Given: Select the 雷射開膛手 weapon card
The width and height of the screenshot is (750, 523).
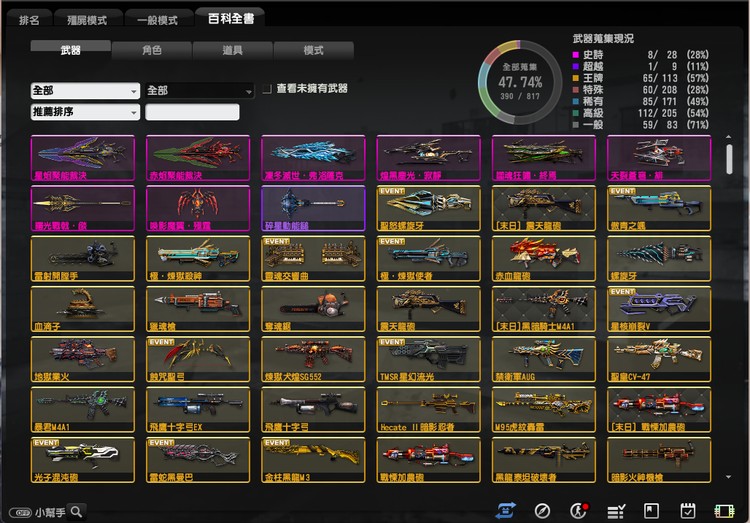Looking at the screenshot, I should [83, 259].
